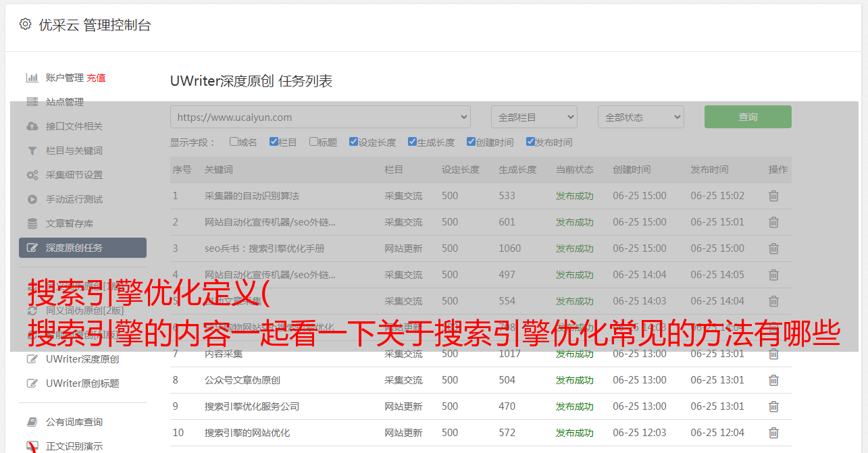Click the green 查询 button
868x453 pixels.
point(748,117)
